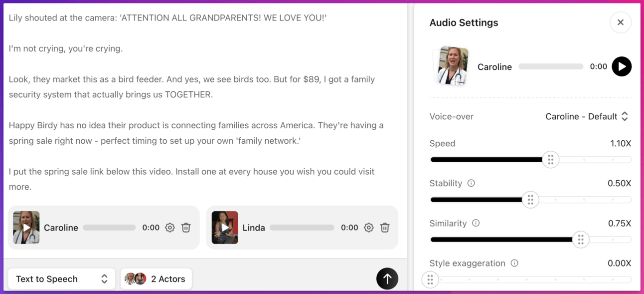Delete Linda's audio track with trash icon
Image resolution: width=644 pixels, height=294 pixels.
click(385, 228)
